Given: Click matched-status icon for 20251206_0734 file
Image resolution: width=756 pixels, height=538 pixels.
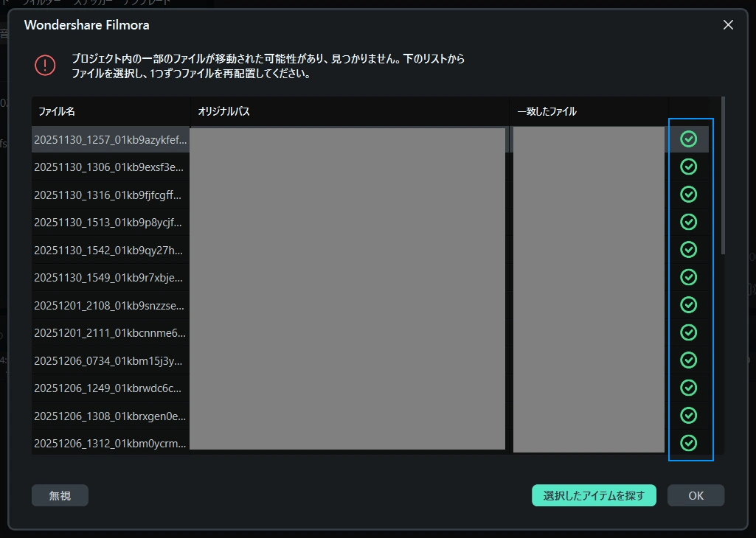Looking at the screenshot, I should (x=688, y=360).
